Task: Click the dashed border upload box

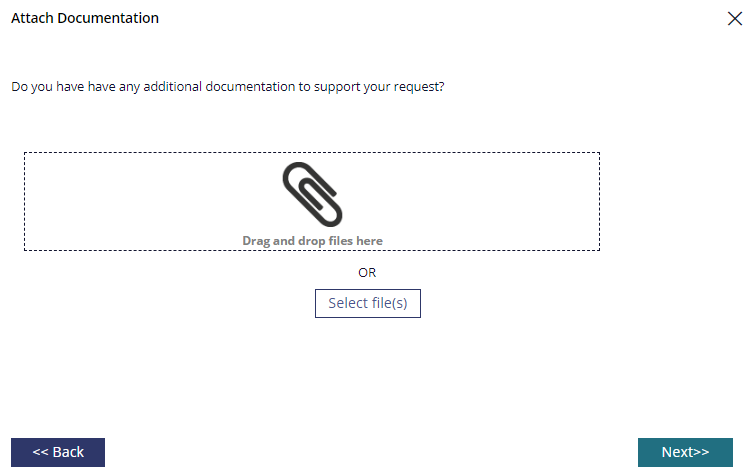Action: point(312,201)
